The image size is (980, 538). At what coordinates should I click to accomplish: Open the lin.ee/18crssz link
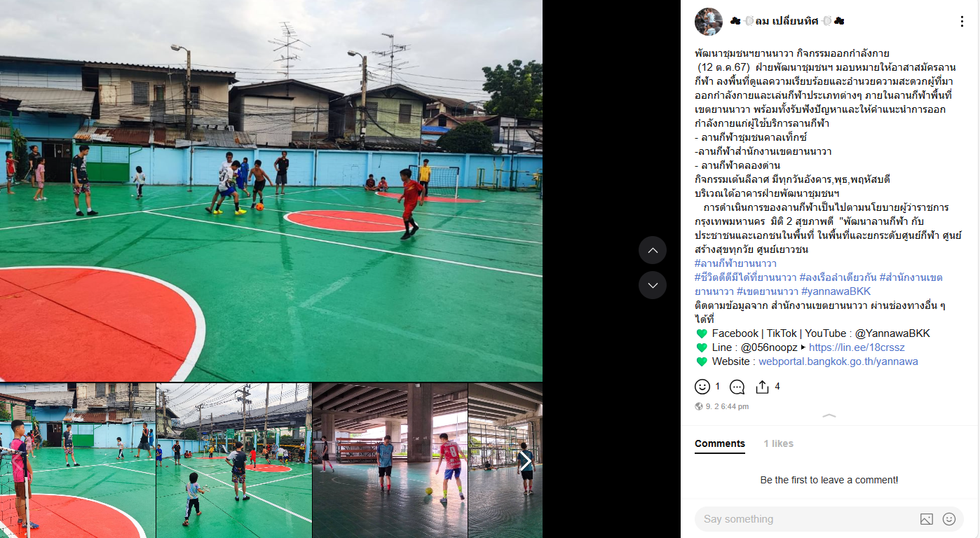857,347
